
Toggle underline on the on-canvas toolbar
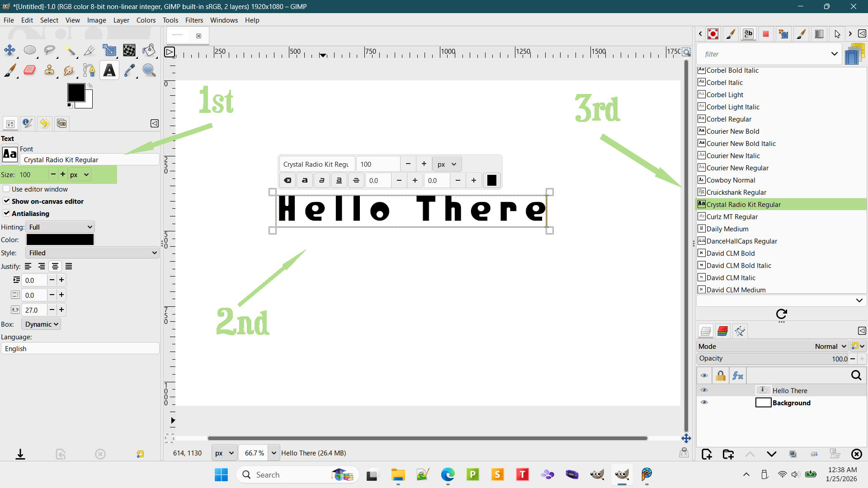(339, 180)
